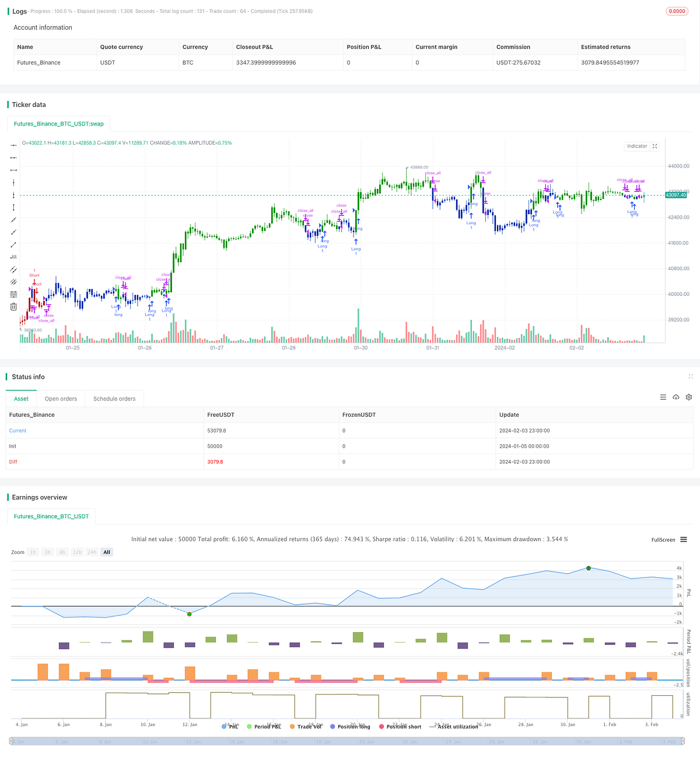The height and width of the screenshot is (757, 700).
Task: Click the Current link in the asset table
Action: (x=17, y=430)
